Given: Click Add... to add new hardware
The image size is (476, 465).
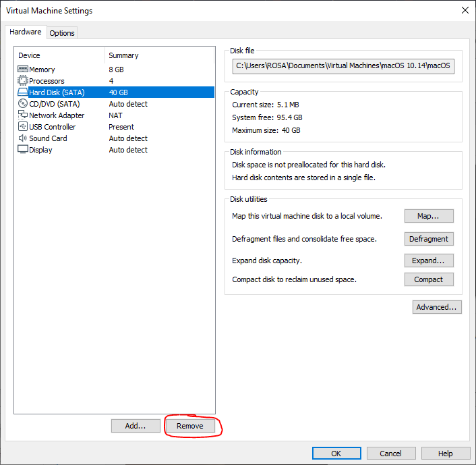Looking at the screenshot, I should [x=136, y=426].
